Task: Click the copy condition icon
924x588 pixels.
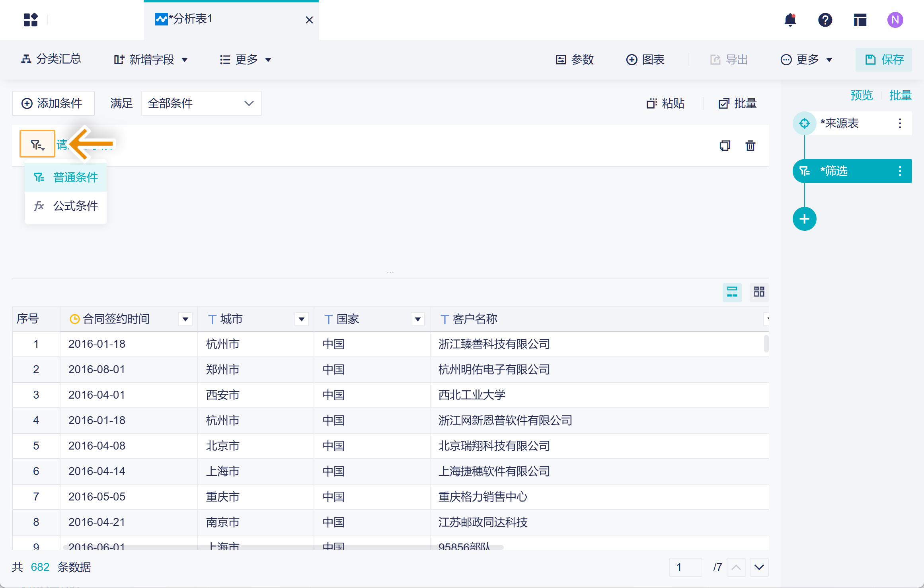Action: coord(725,146)
